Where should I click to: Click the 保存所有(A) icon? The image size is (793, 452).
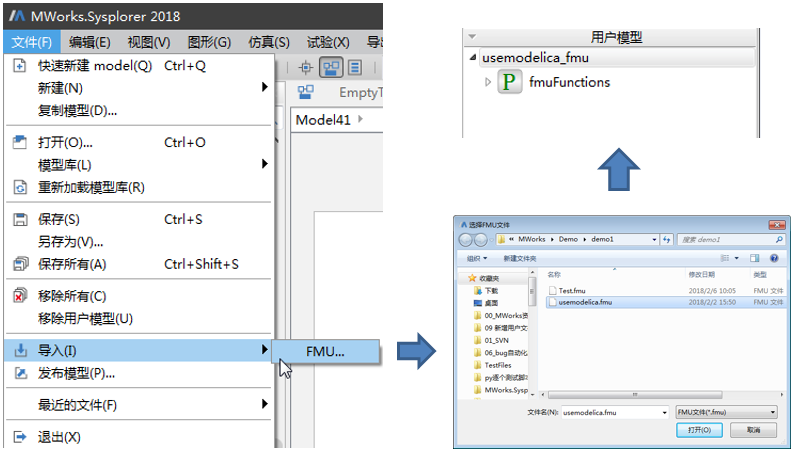click(19, 264)
